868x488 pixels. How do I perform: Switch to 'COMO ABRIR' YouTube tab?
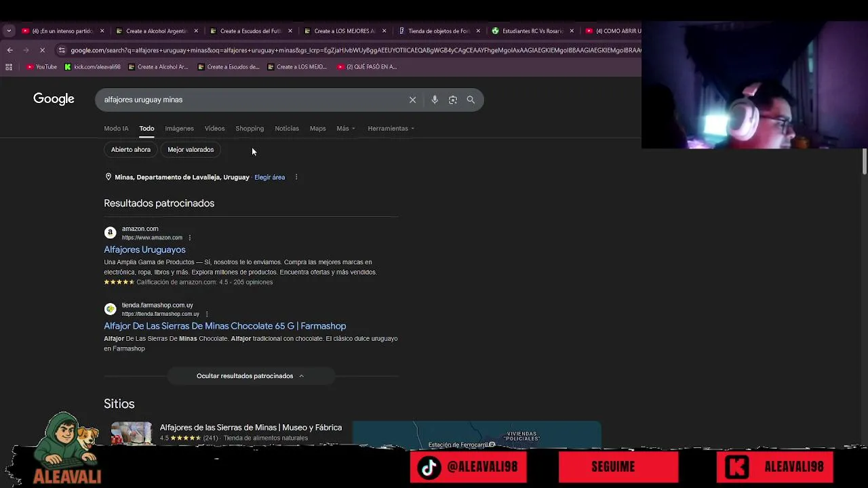click(x=612, y=30)
